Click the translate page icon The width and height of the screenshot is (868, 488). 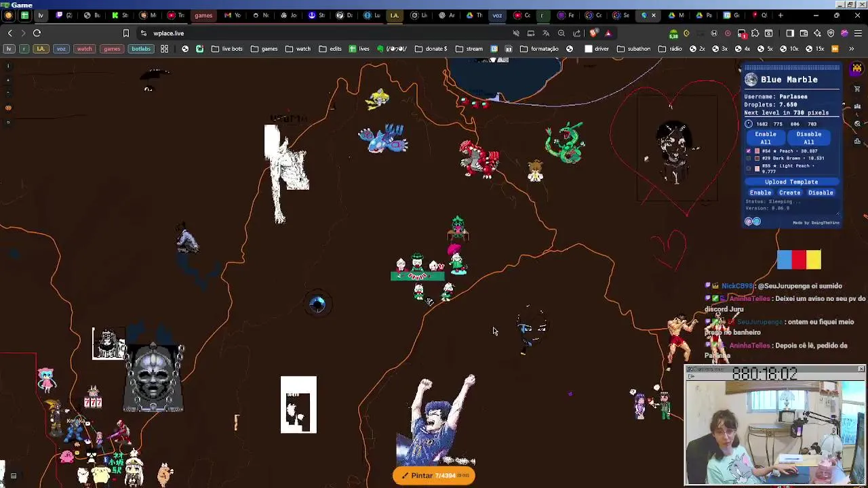(x=546, y=33)
